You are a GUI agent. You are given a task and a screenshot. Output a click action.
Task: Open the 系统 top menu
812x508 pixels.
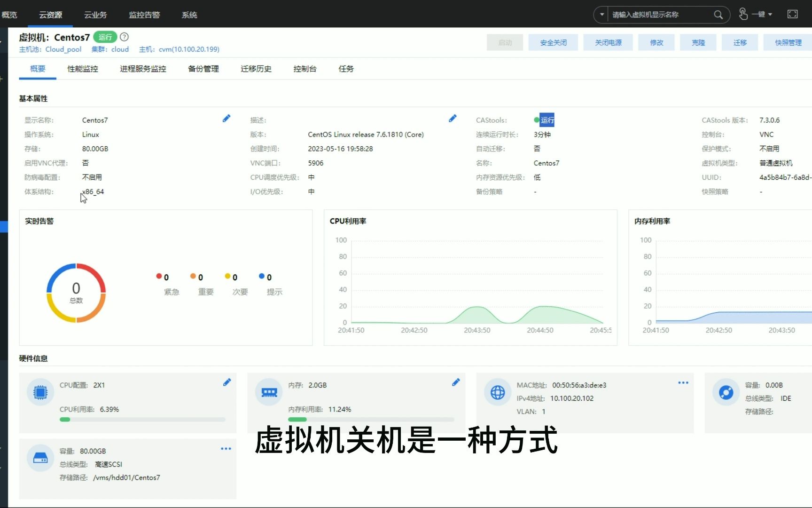tap(189, 15)
